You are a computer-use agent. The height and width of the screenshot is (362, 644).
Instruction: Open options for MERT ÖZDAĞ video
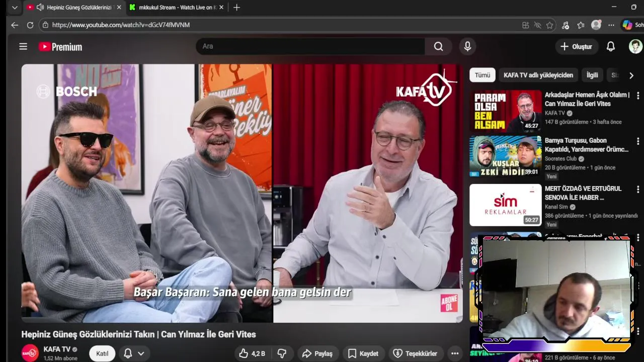[x=638, y=190]
